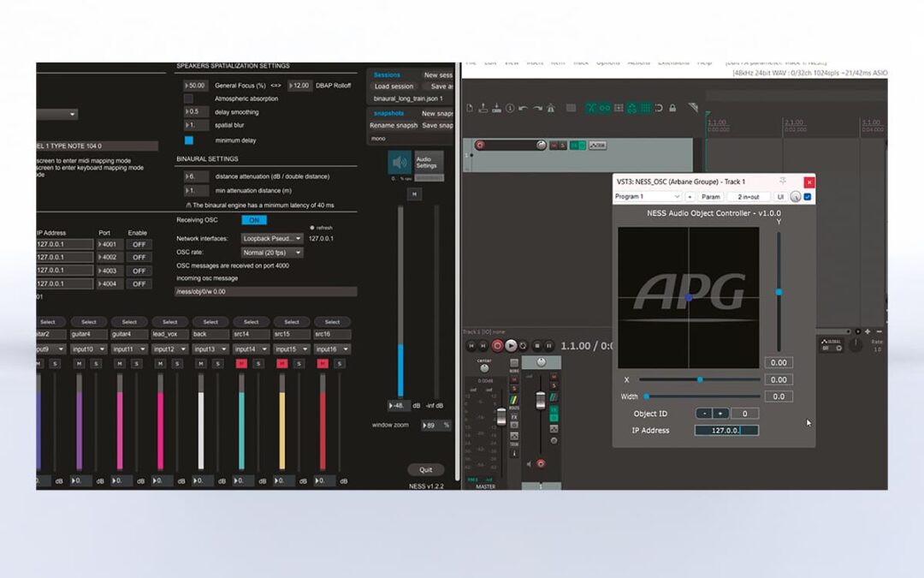Open the input12 channel dropdown

169,349
